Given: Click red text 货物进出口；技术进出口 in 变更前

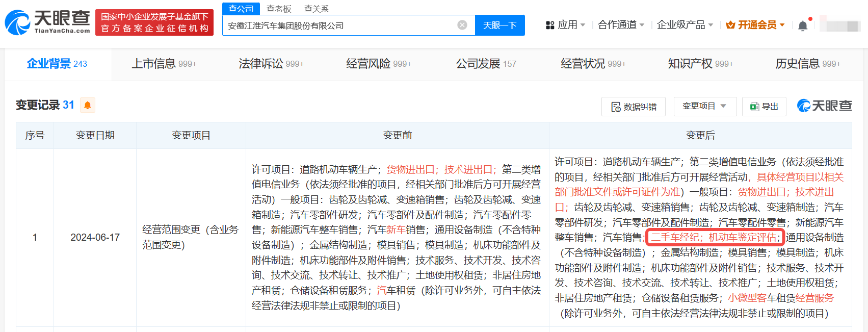Looking at the screenshot, I should point(441,169).
